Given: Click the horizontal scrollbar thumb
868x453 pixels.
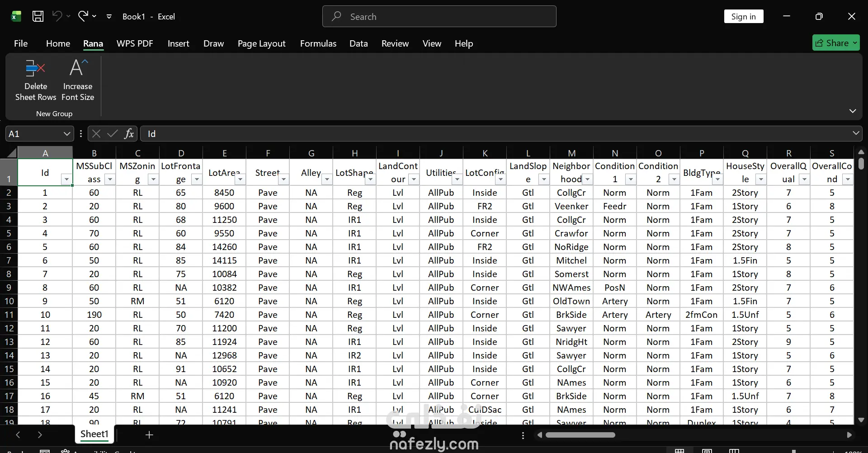Looking at the screenshot, I should (580, 435).
